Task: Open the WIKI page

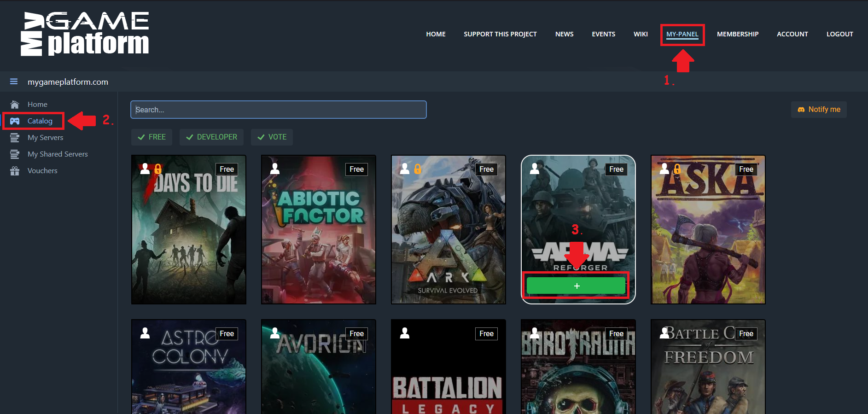Action: 641,34
